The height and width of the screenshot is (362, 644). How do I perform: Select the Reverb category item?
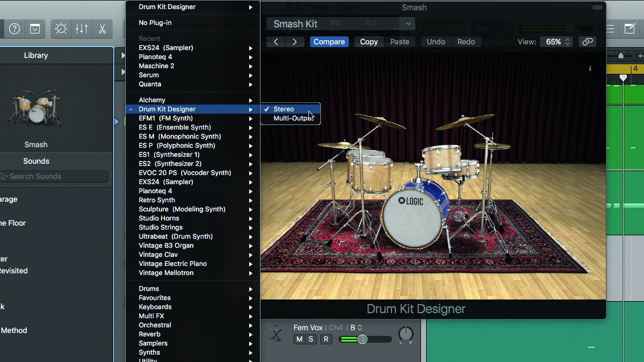click(193, 335)
